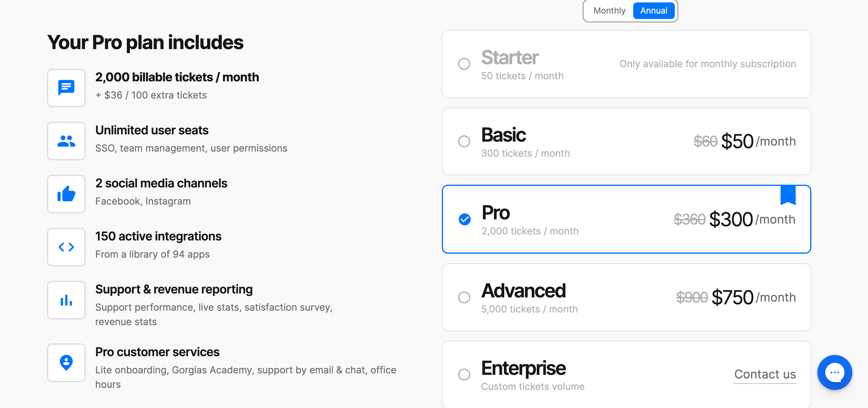Click the Pro plan $300/month price
The height and width of the screenshot is (408, 868).
(x=752, y=219)
